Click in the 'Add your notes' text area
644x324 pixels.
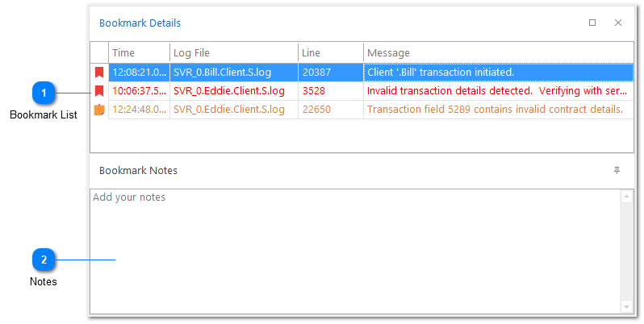pyautogui.click(x=353, y=250)
